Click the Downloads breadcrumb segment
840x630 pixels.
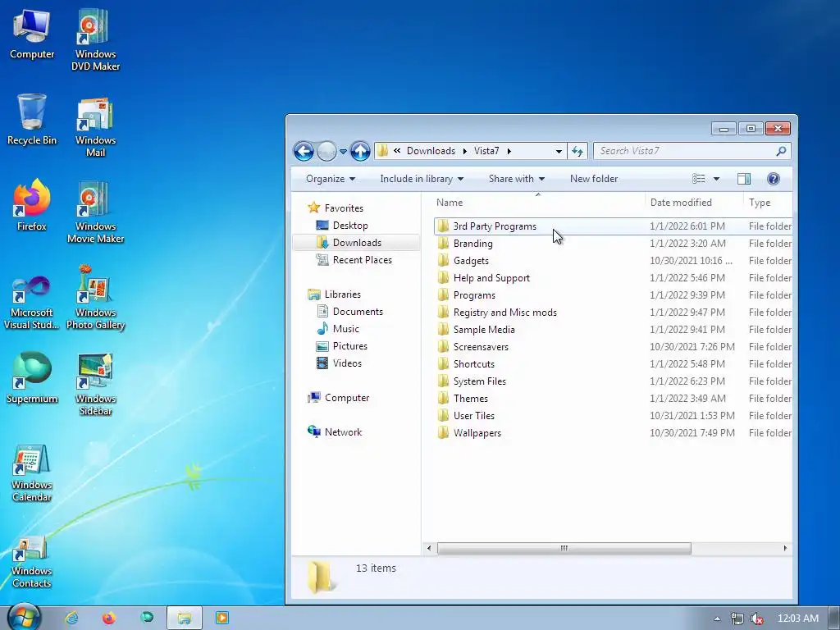[x=431, y=151]
